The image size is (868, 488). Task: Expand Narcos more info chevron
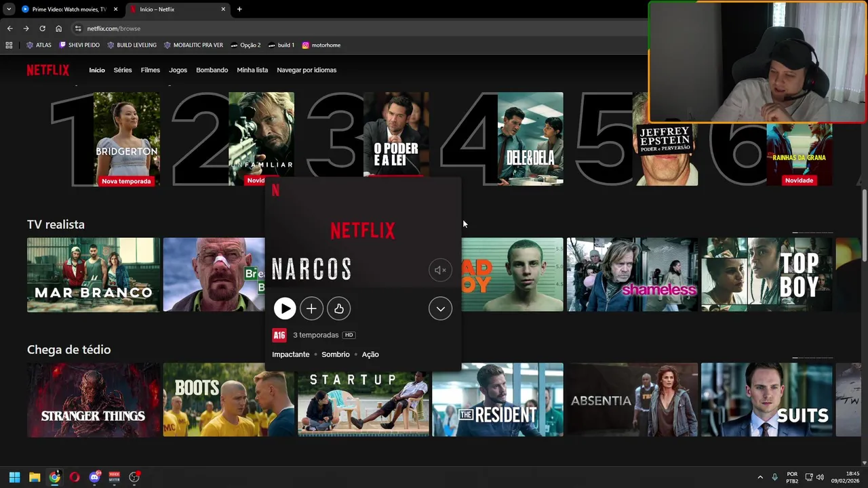(x=440, y=309)
